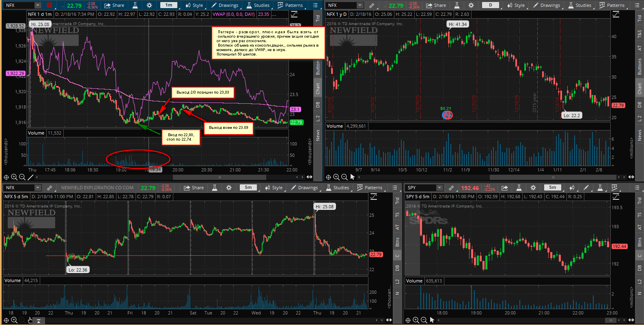Select the line drawing tool under NFX 1m chart
644x325 pixels.
[30, 177]
